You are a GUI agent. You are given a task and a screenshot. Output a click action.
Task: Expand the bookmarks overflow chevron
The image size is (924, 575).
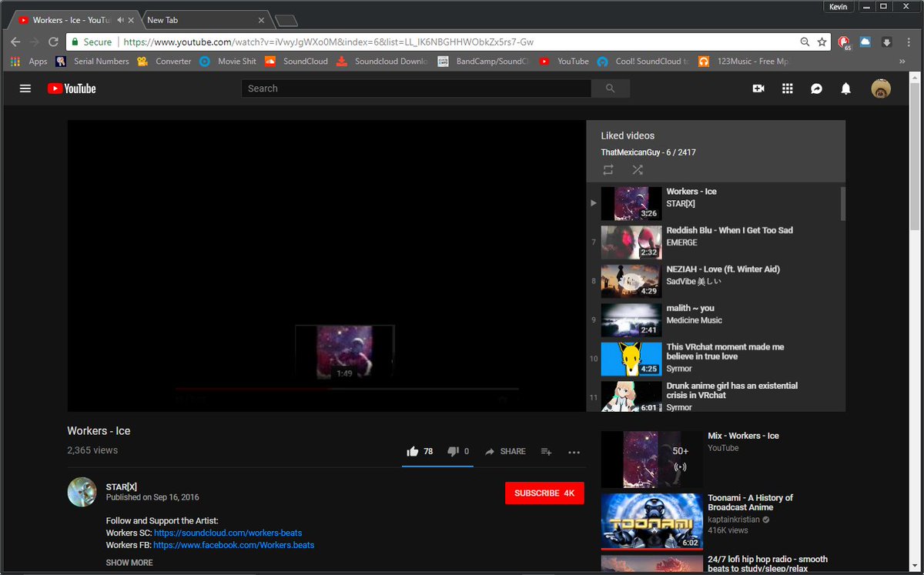click(902, 62)
